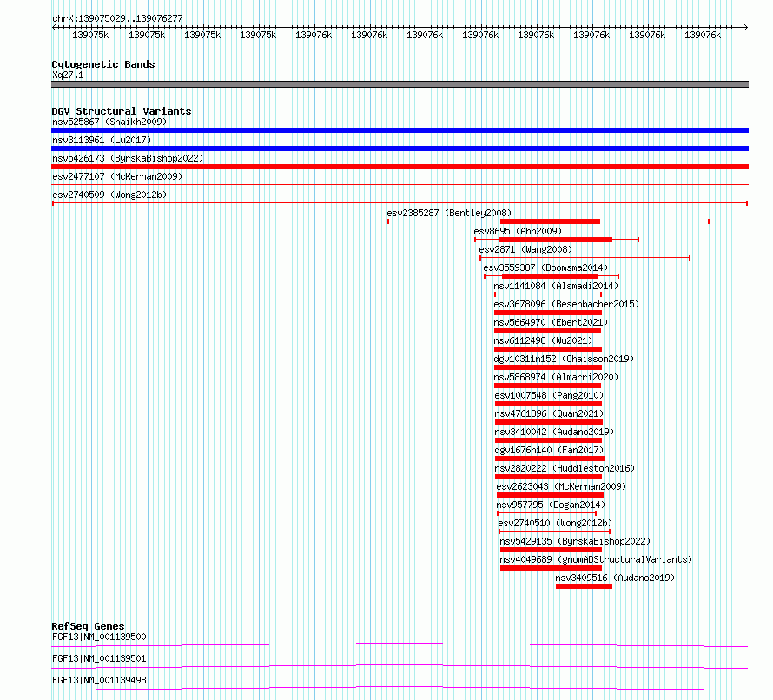Click dgv1676n140 (Fan2017) label
Screen dimensions: 773x700
549,450
